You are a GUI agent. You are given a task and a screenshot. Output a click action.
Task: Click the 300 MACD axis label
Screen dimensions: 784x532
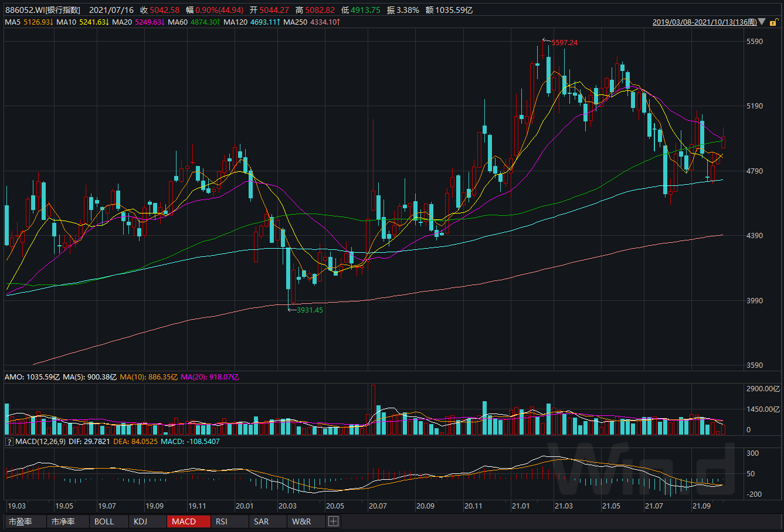pos(753,453)
